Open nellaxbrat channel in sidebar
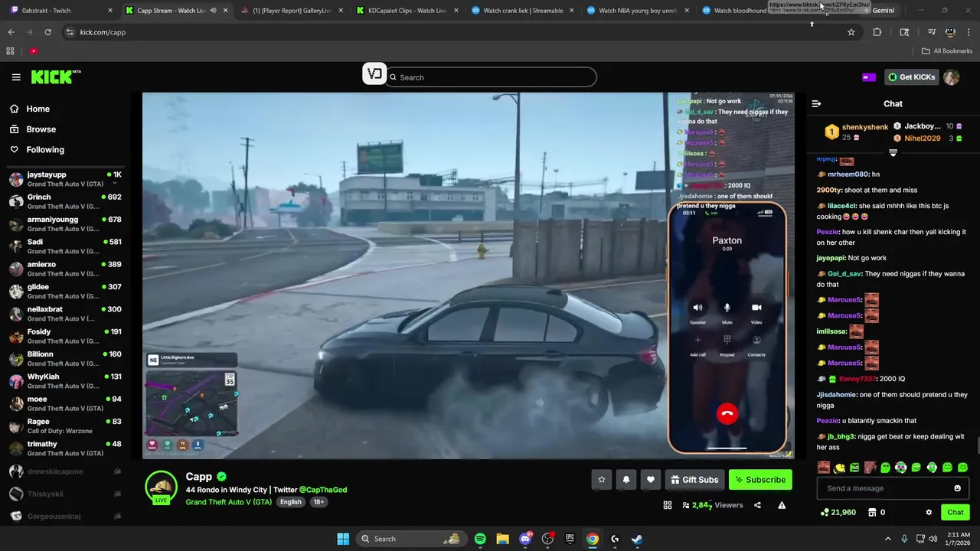 click(65, 314)
